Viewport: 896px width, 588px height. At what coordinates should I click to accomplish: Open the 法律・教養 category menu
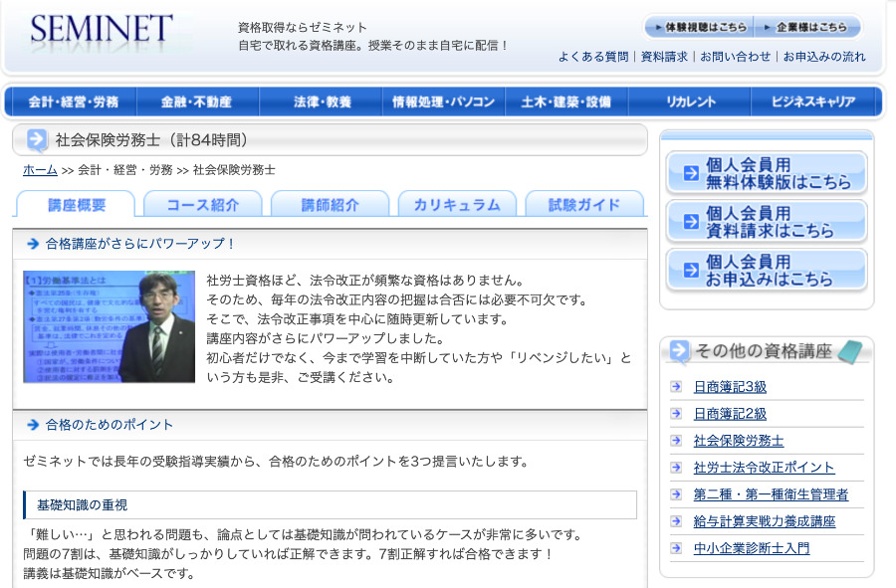[321, 100]
